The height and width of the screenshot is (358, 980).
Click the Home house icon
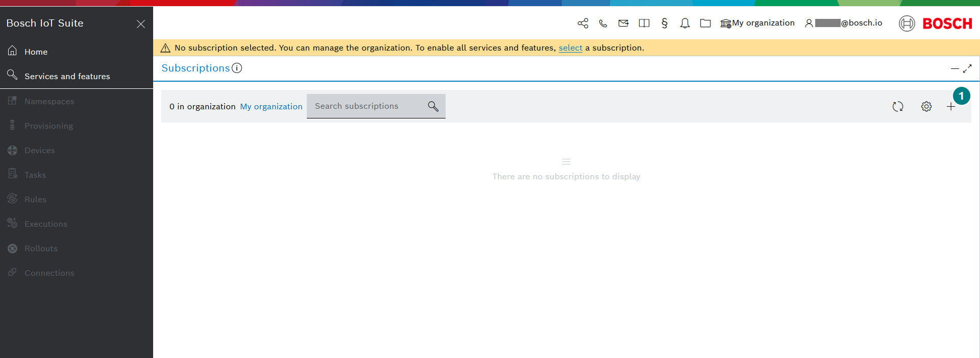click(x=12, y=51)
